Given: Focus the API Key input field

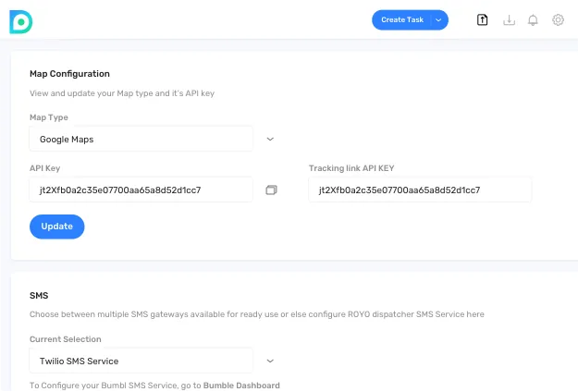Looking at the screenshot, I should (141, 190).
